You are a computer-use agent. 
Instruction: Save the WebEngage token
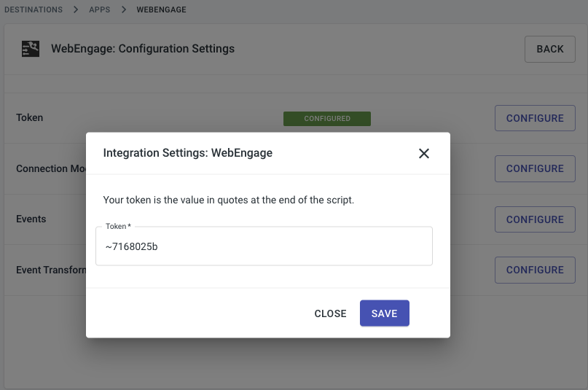[385, 313]
